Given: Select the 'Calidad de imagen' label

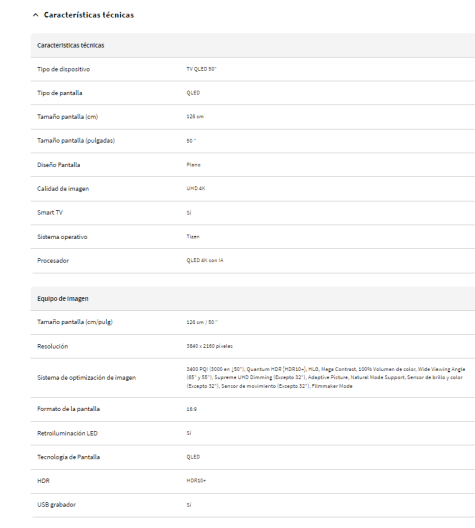Looking at the screenshot, I should coord(63,189).
